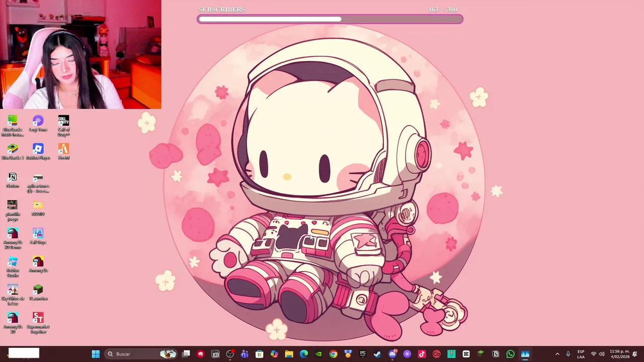Open the Windows Start menu
Image resolution: width=644 pixels, height=362 pixels.
(x=96, y=354)
